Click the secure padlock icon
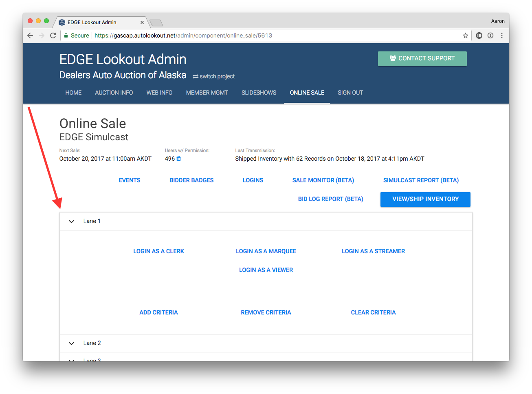The height and width of the screenshot is (394, 532). click(x=66, y=35)
